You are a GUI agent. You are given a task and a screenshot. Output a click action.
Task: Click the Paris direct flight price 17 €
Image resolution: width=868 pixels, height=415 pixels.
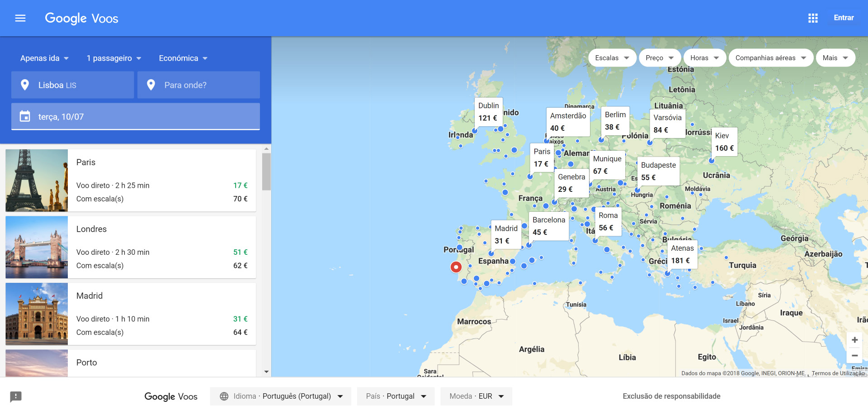pyautogui.click(x=240, y=186)
